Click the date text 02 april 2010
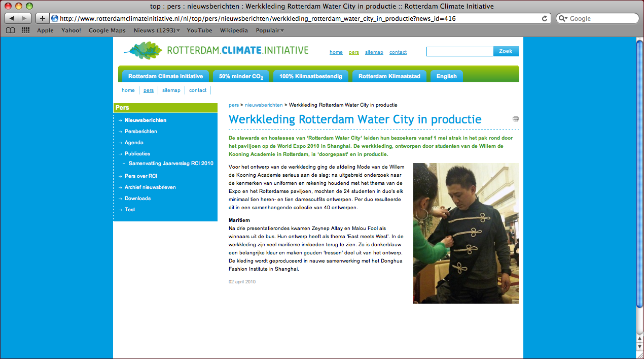 point(242,282)
